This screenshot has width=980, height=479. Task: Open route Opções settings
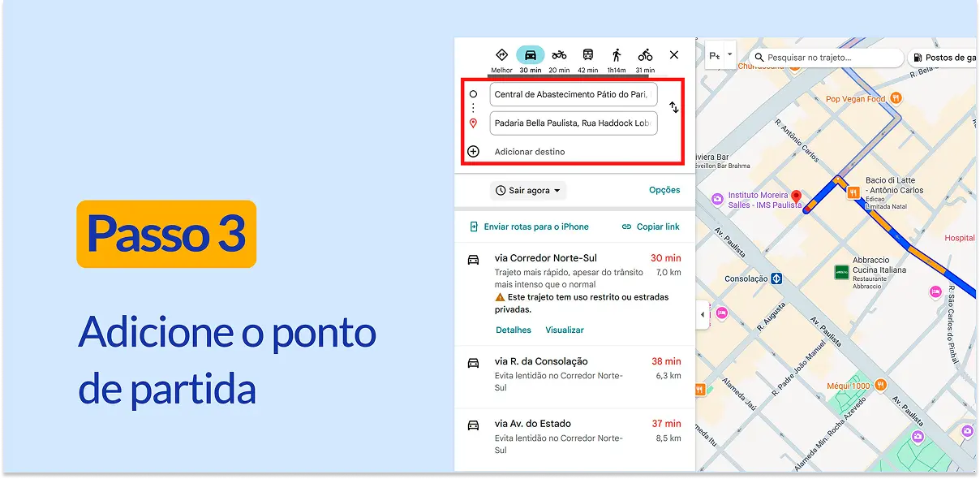click(x=664, y=190)
